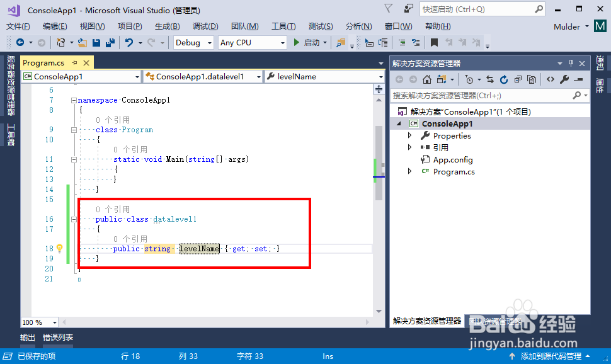
Task: Open the ConsoleApp1.datalevel1 type dropdown
Action: coord(259,77)
